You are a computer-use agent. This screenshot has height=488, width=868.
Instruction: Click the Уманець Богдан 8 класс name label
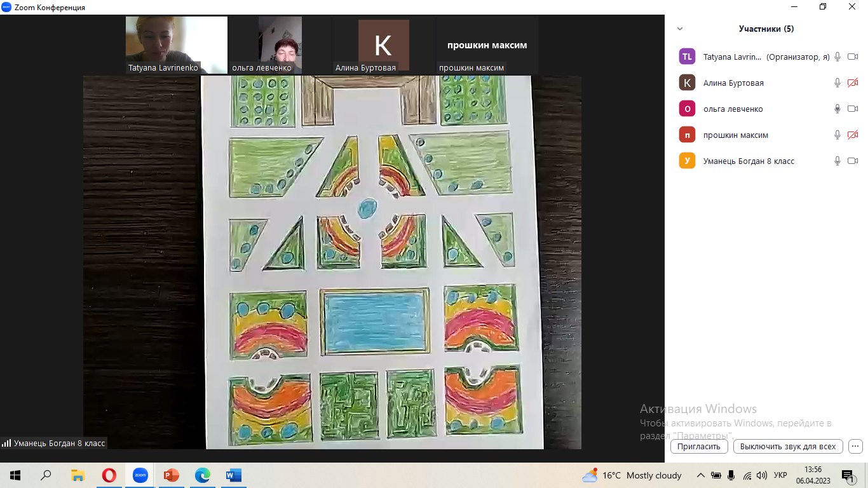[x=59, y=443]
